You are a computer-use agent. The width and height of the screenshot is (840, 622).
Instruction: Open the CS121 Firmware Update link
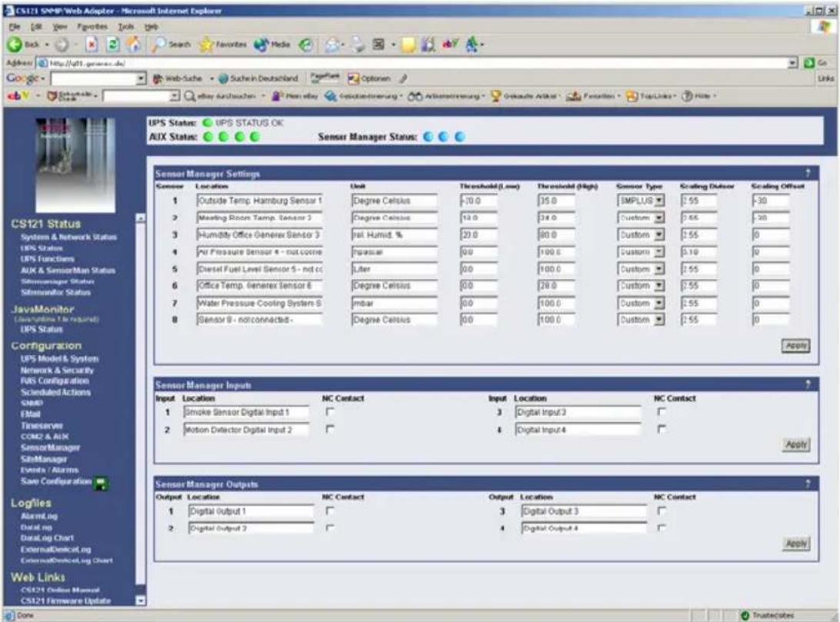66,601
